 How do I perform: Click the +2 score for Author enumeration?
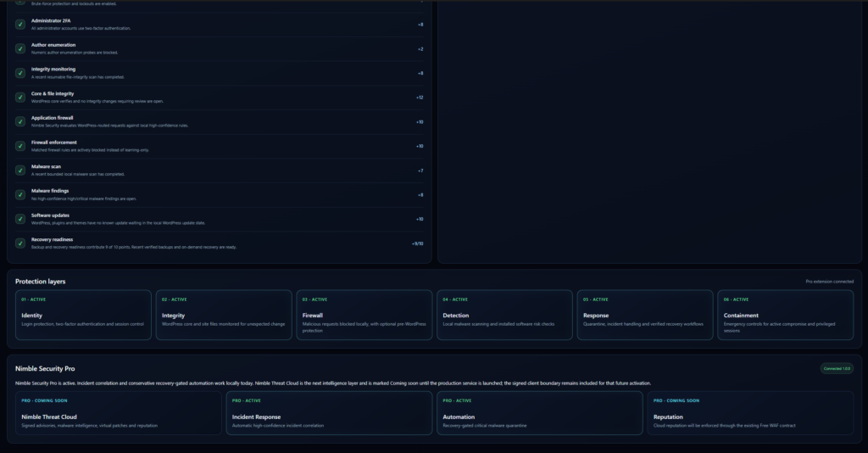[420, 48]
